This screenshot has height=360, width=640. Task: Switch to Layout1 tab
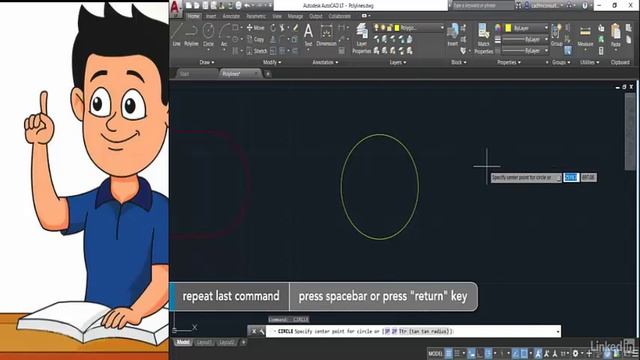204,342
